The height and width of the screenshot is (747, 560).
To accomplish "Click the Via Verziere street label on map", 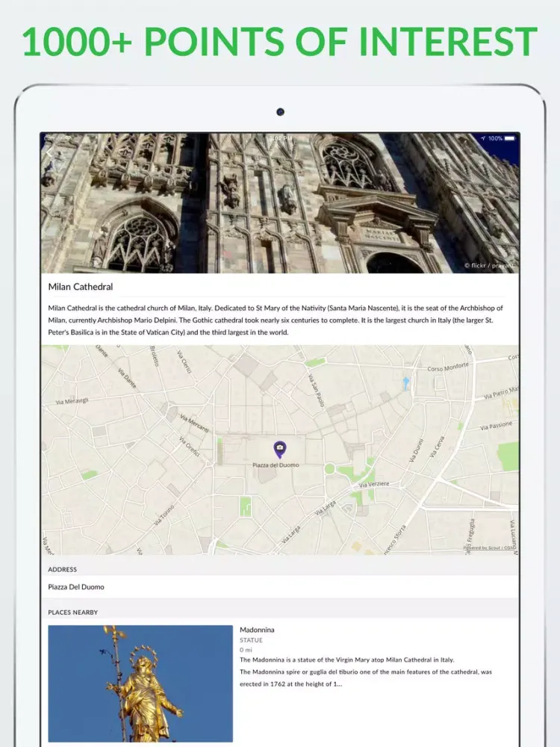I will (x=374, y=484).
